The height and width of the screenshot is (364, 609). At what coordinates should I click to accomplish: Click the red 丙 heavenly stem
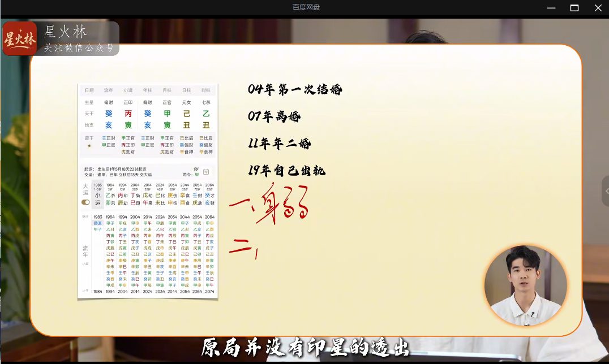128,114
